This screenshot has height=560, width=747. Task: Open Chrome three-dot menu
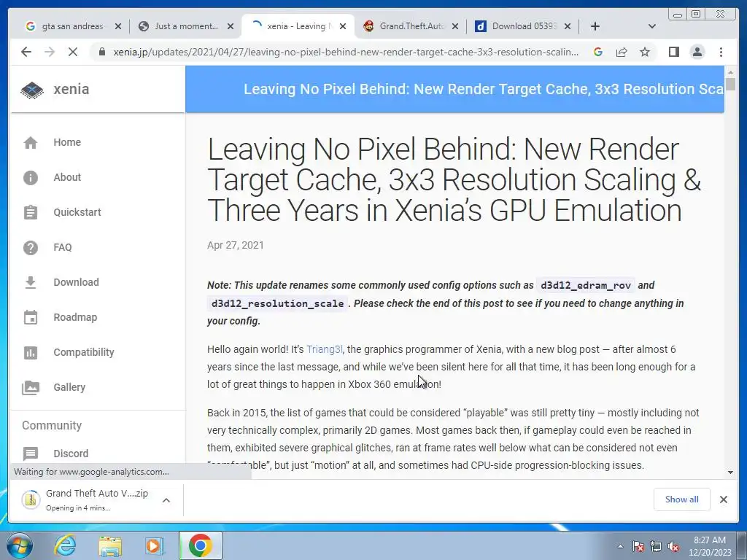click(x=721, y=52)
